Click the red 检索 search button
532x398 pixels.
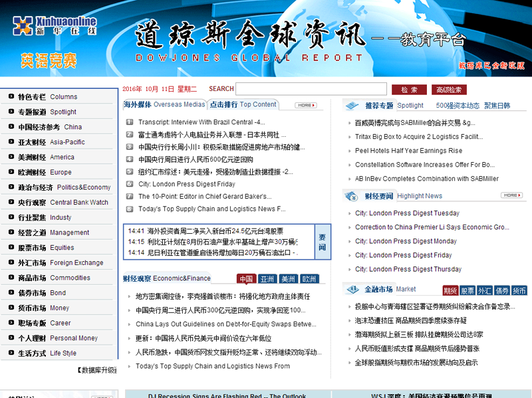click(x=409, y=90)
